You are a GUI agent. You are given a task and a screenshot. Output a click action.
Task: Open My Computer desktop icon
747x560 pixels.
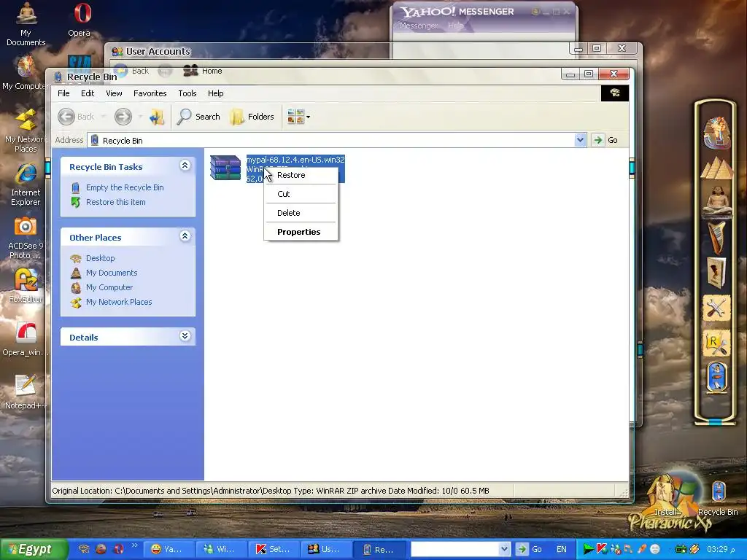(24, 73)
